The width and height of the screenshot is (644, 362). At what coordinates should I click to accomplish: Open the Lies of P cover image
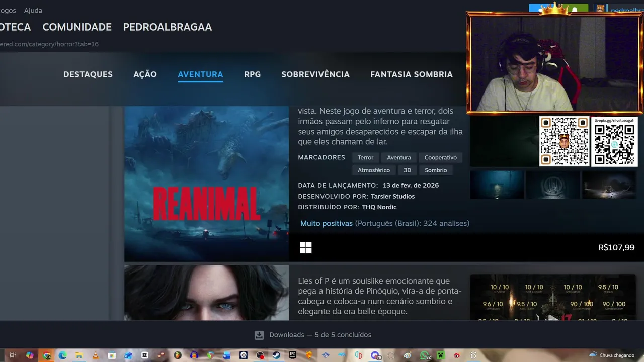tap(206, 293)
